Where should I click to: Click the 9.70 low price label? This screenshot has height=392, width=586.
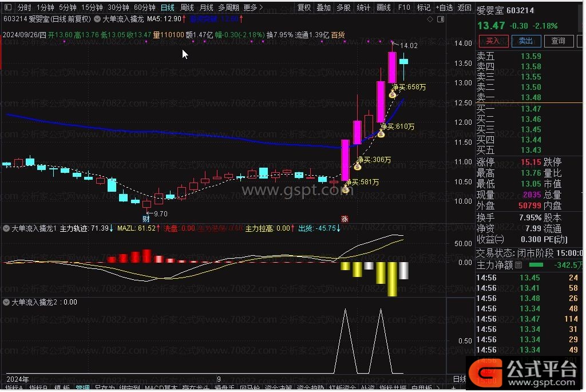161,214
